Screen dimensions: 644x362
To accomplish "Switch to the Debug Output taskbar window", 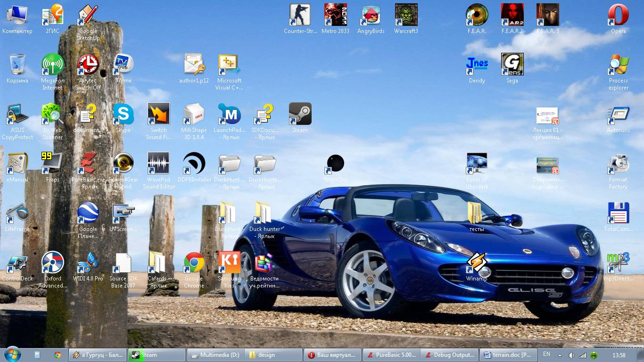I will (449, 355).
